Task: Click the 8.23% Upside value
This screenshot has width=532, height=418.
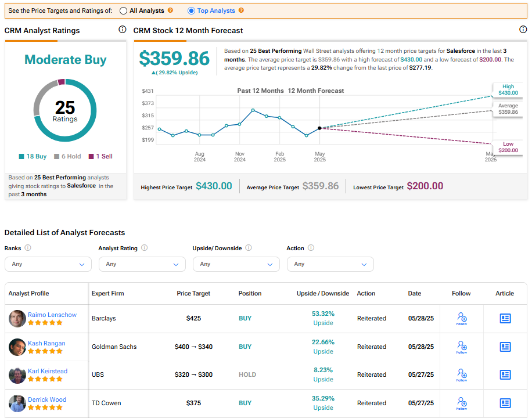Action: click(323, 374)
